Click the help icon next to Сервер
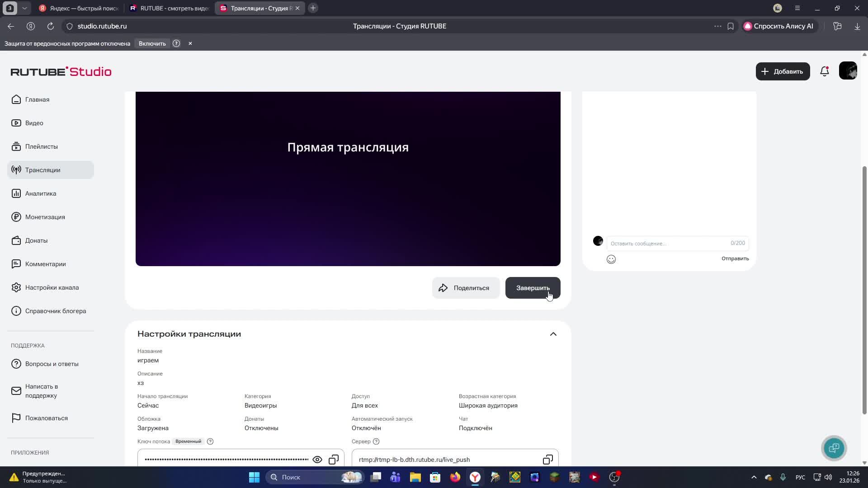 click(x=376, y=441)
